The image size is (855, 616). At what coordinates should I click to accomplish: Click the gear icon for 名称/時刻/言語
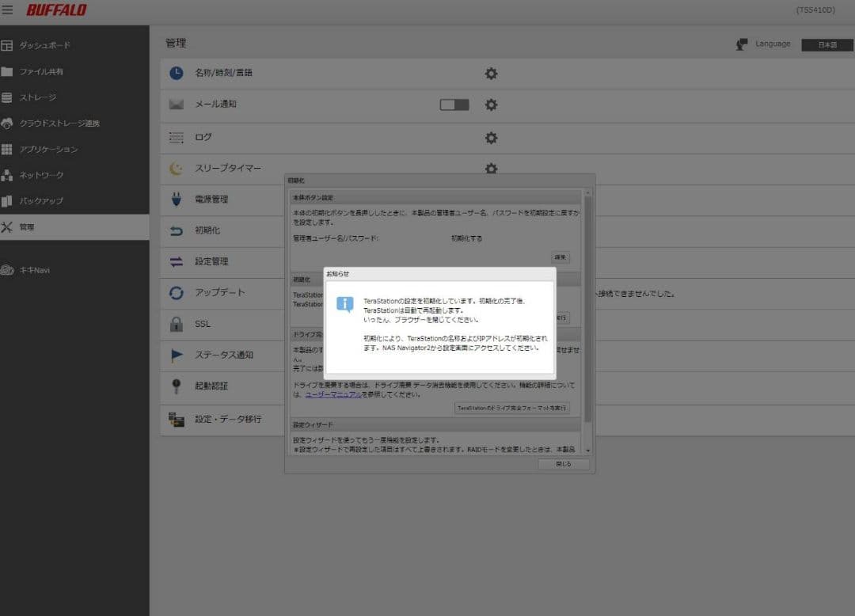[491, 74]
